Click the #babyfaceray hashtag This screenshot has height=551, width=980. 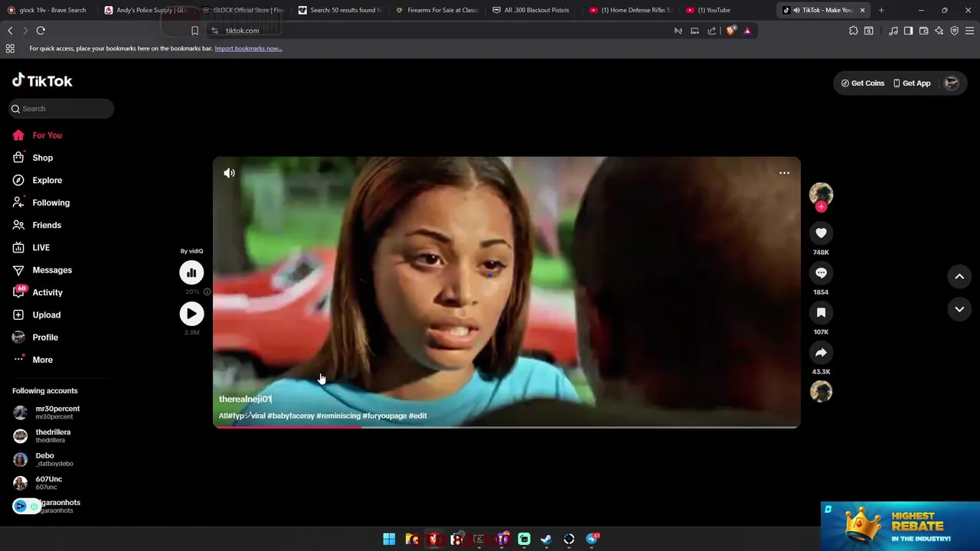tap(291, 416)
